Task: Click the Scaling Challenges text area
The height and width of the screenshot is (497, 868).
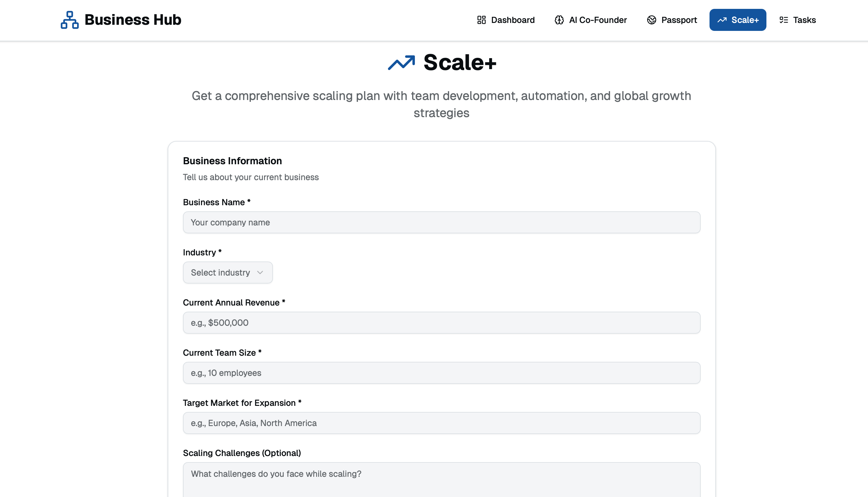Action: click(441, 480)
